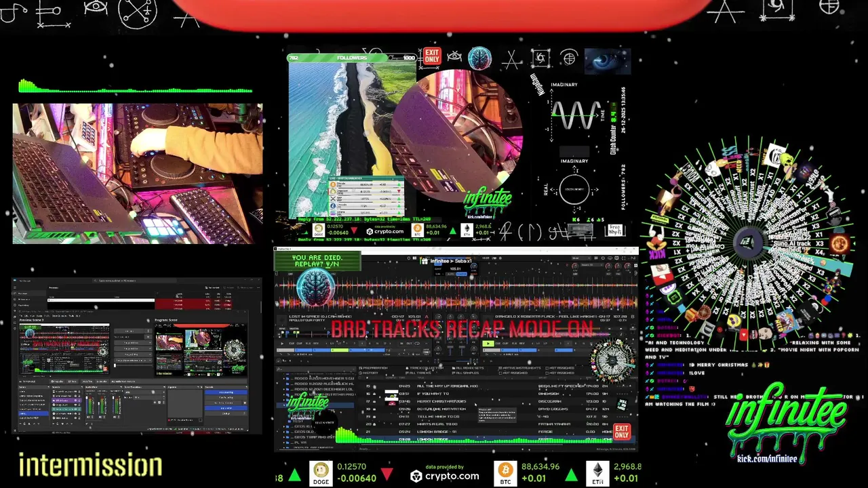Viewport: 868px width, 488px height.
Task: Click the spiral-in-square sigil in top overlay row
Action: pyautogui.click(x=540, y=59)
